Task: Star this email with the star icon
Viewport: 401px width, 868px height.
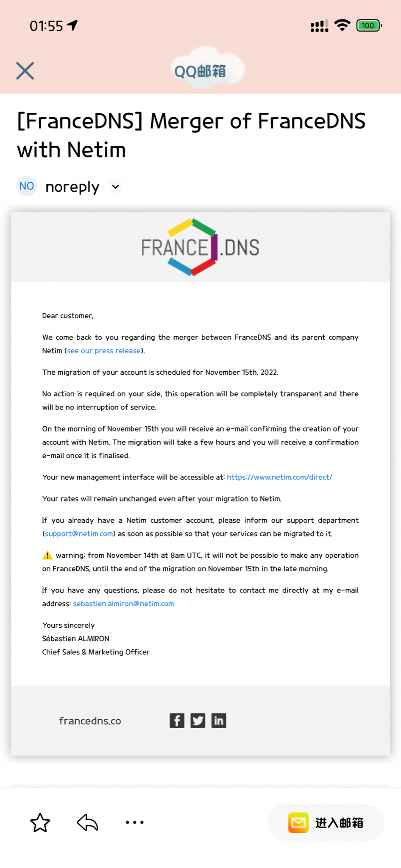Action: pyautogui.click(x=40, y=822)
